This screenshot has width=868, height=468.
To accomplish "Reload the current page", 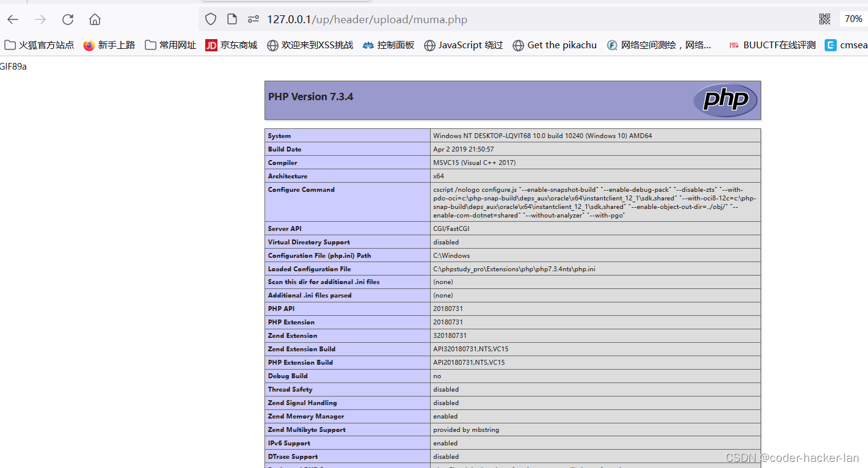I will 68,20.
